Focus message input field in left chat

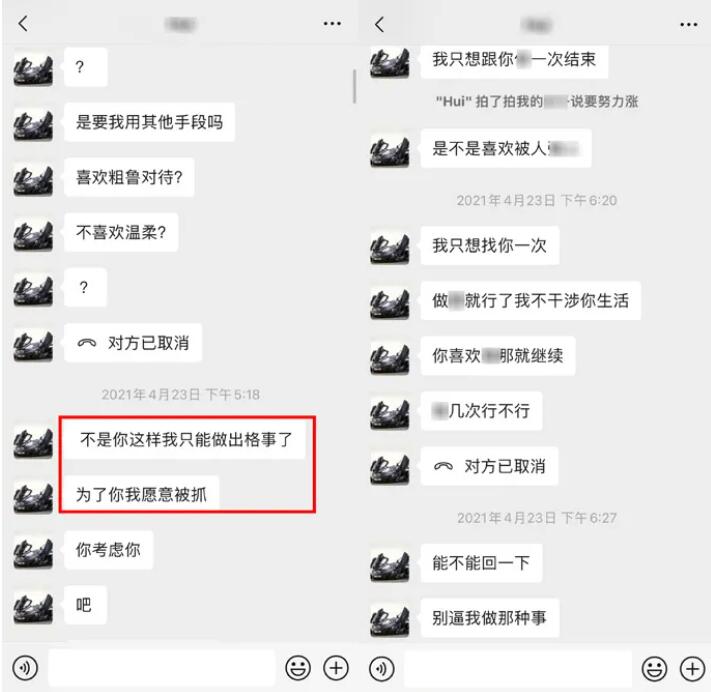point(162,668)
